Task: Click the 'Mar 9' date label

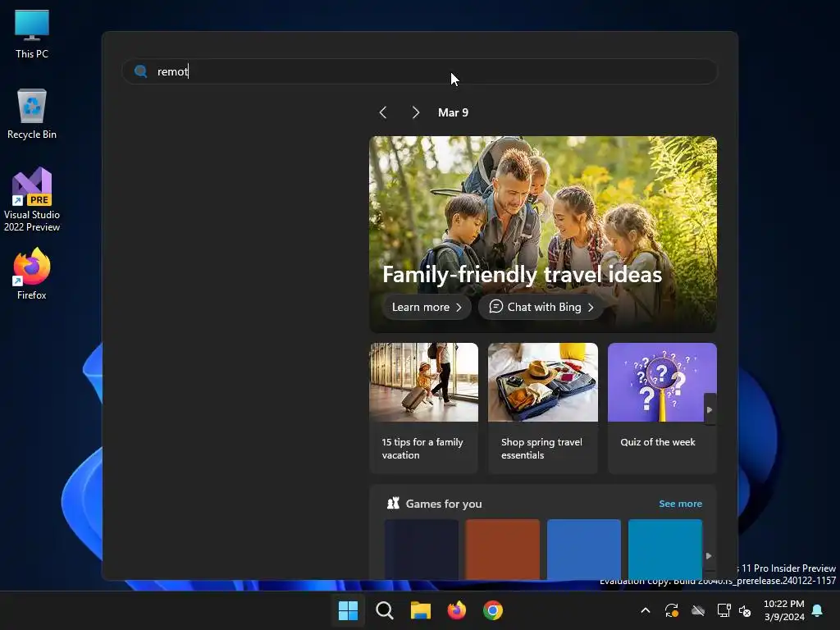Action: click(x=453, y=112)
